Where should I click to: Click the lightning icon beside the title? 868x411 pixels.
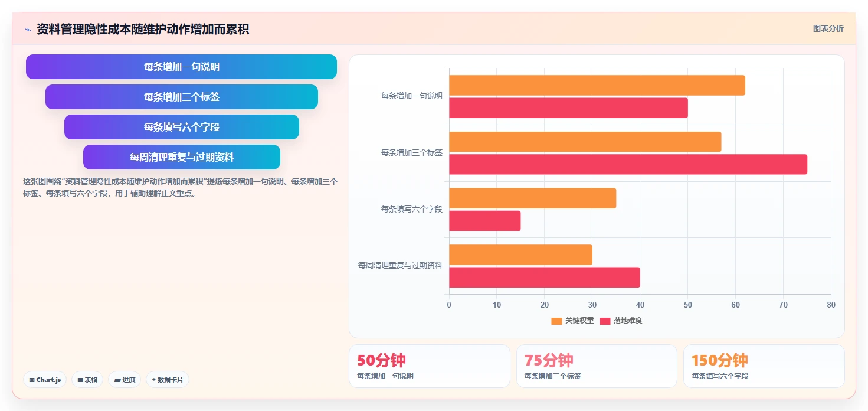28,30
